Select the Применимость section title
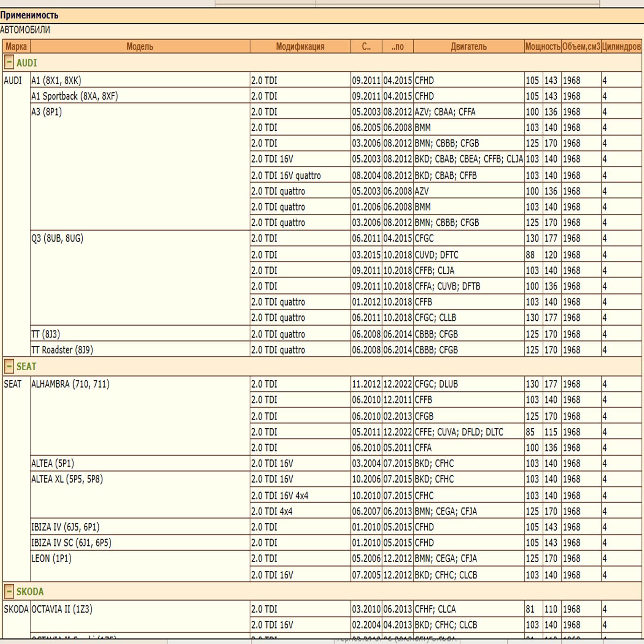Viewport: 644px width, 644px height. point(29,15)
